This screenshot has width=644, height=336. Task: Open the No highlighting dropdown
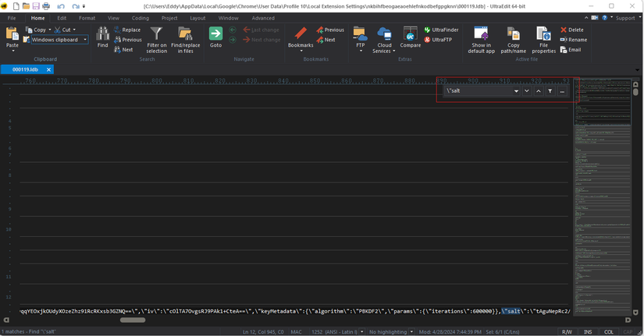tap(411, 331)
